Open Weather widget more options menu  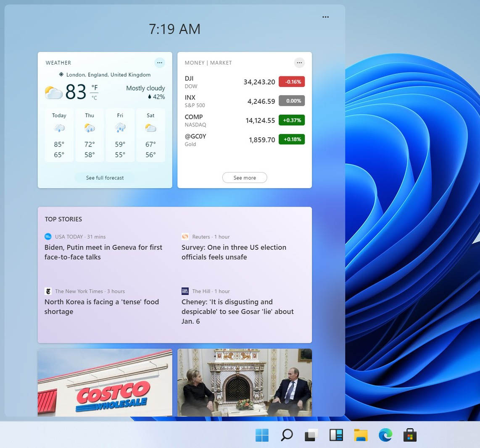(x=159, y=63)
